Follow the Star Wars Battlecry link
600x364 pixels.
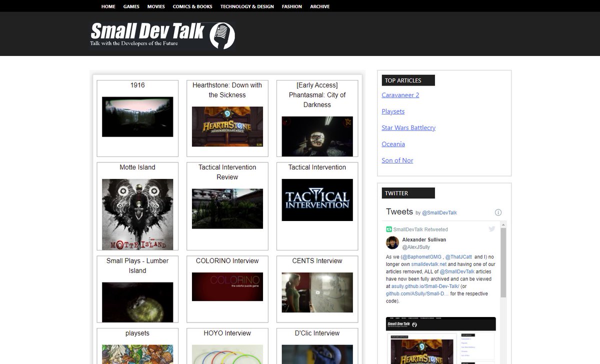tap(408, 127)
